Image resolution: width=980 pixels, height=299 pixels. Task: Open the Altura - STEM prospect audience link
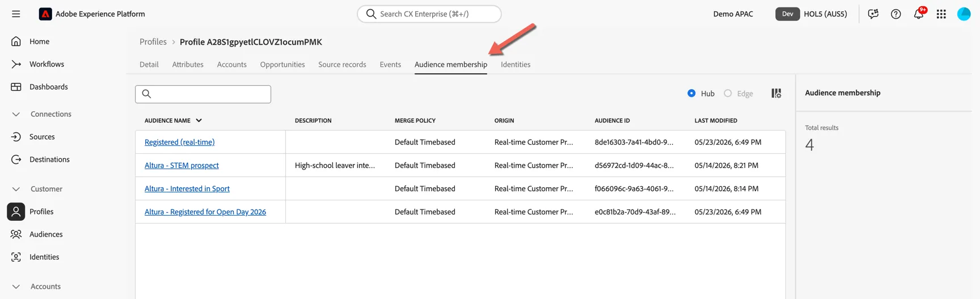181,165
